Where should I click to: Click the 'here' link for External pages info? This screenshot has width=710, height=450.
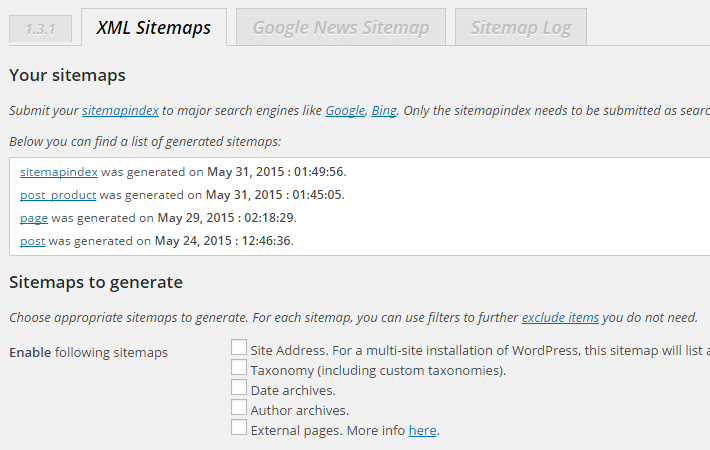(422, 430)
